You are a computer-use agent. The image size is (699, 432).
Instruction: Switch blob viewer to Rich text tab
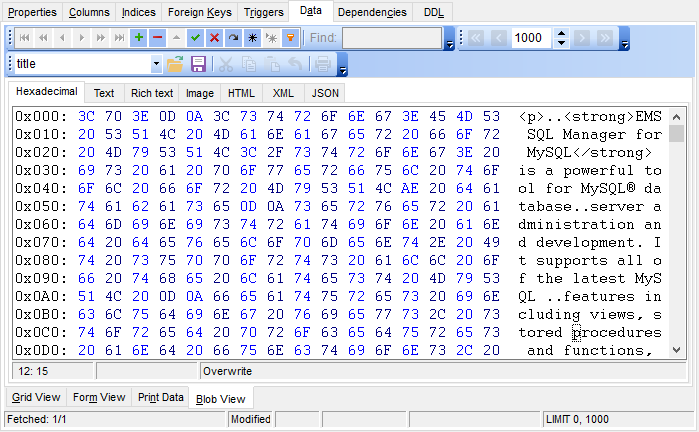(x=152, y=93)
